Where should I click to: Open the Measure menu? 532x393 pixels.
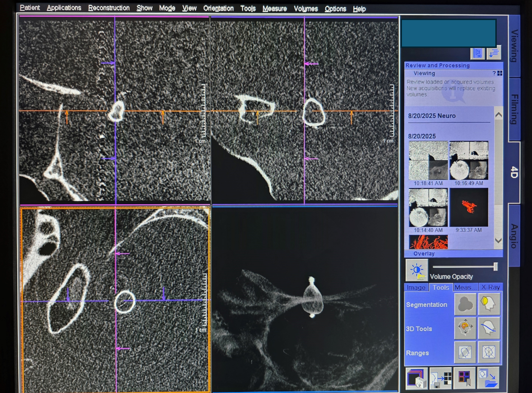pos(274,9)
